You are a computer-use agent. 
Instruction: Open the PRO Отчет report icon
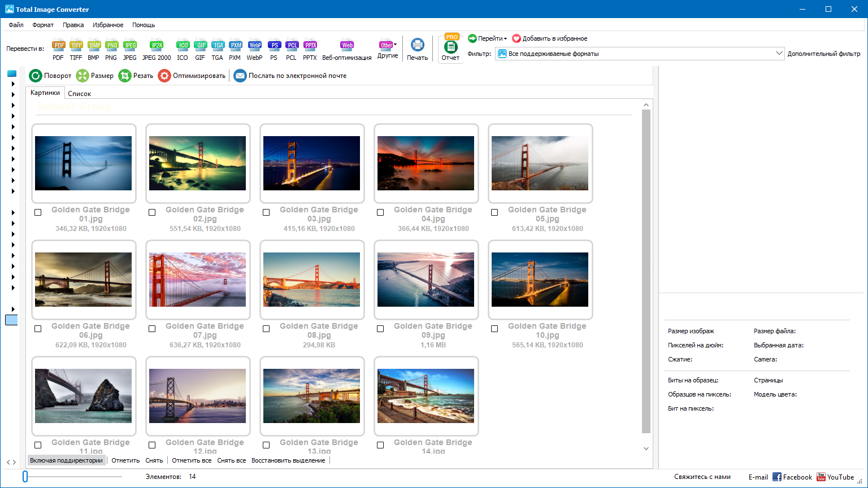[x=450, y=47]
